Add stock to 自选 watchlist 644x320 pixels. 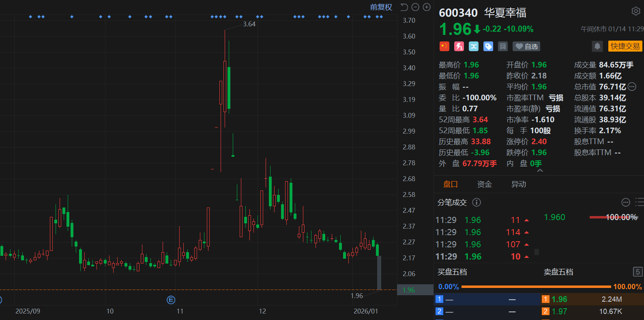point(526,46)
